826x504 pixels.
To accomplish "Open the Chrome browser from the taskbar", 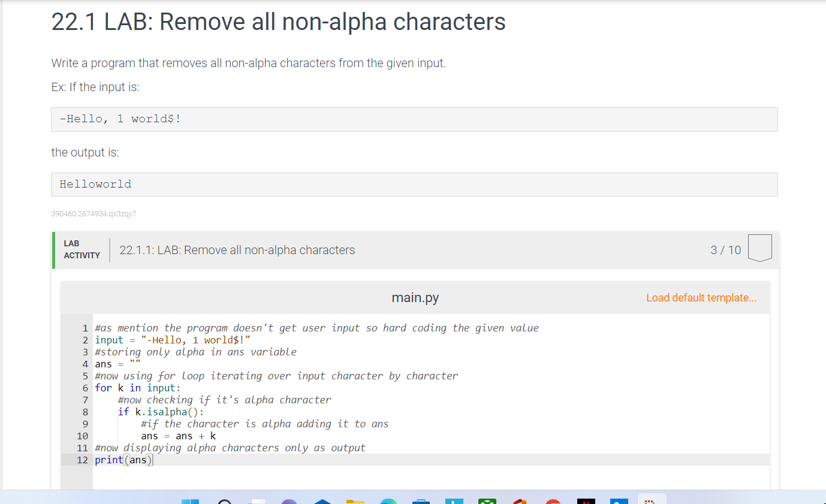I will 553,500.
